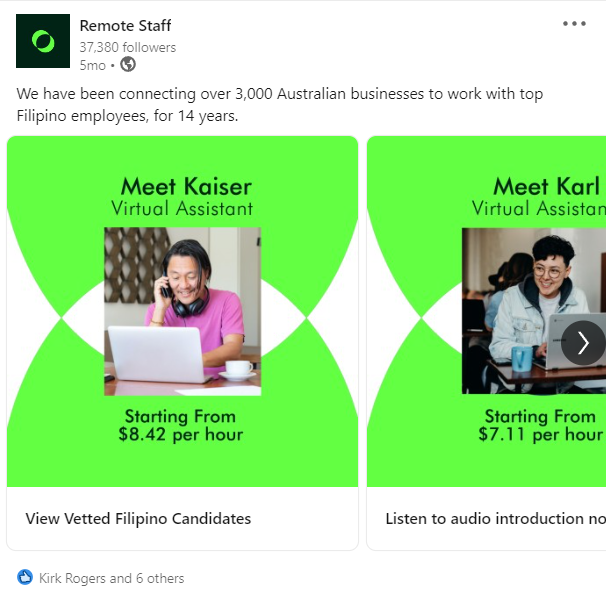Click the next carousel arrow
The height and width of the screenshot is (592, 606).
[x=583, y=343]
